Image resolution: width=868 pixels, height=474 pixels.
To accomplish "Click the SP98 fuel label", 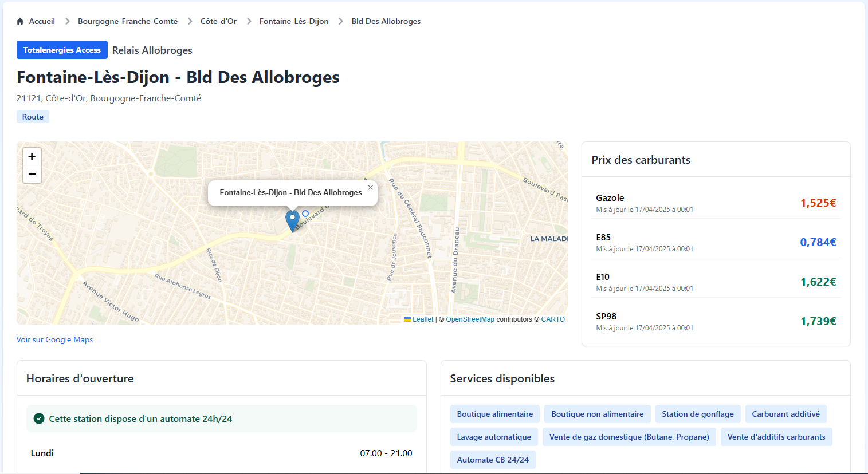I will (x=606, y=316).
